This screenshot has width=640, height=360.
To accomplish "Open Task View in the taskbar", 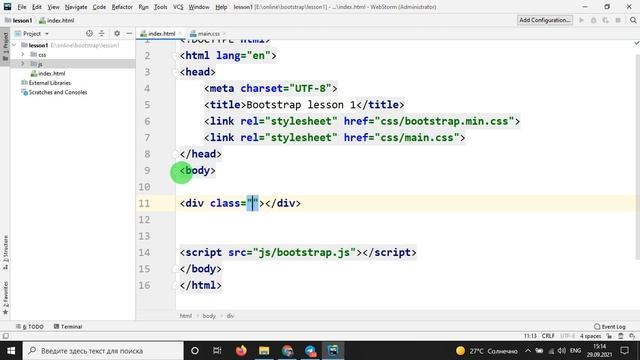I will click(217, 351).
